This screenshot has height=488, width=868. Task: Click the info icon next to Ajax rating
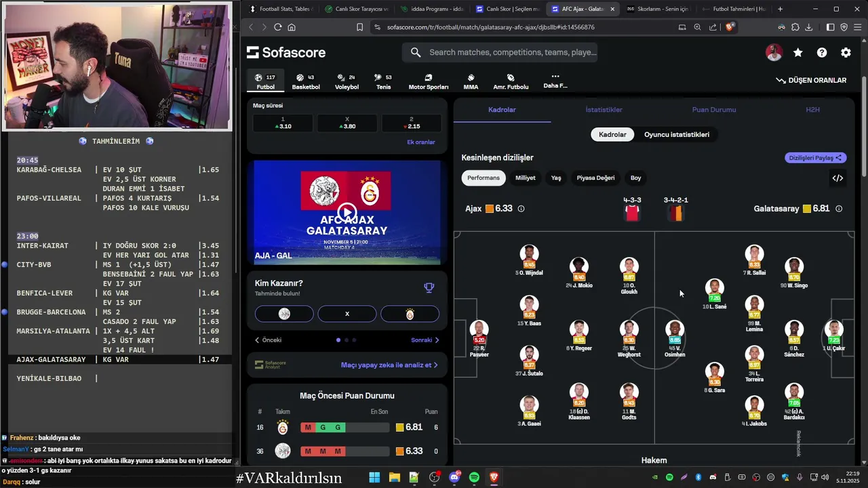(x=521, y=209)
